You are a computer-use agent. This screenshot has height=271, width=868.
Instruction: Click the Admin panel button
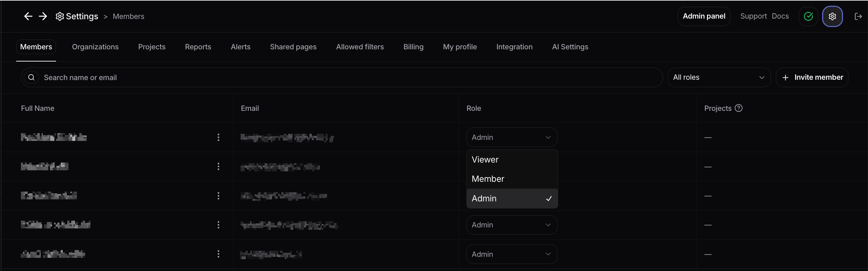pos(704,16)
